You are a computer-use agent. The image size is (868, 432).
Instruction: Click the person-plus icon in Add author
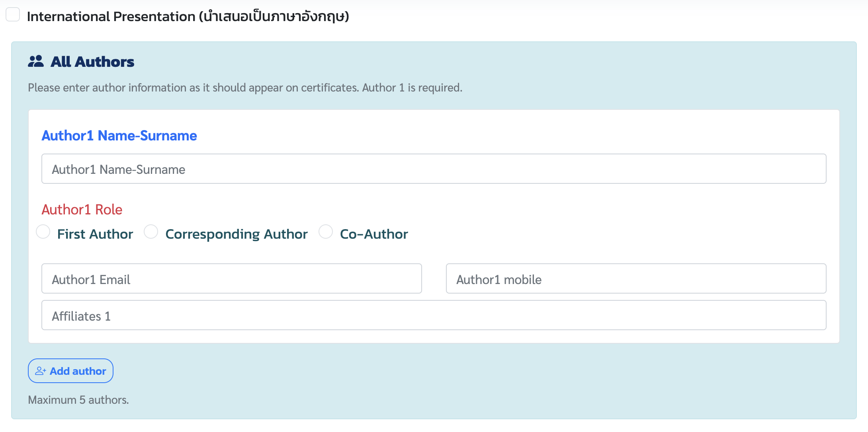[41, 371]
